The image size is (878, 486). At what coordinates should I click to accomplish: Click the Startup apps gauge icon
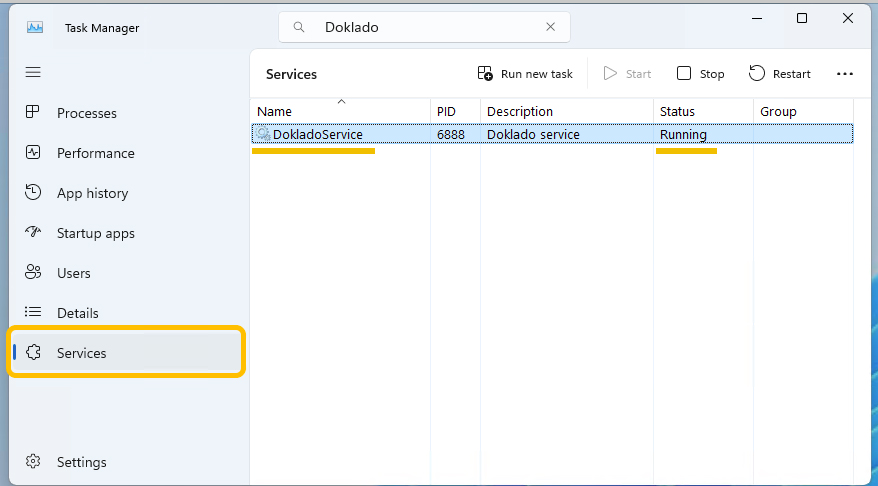(x=33, y=231)
